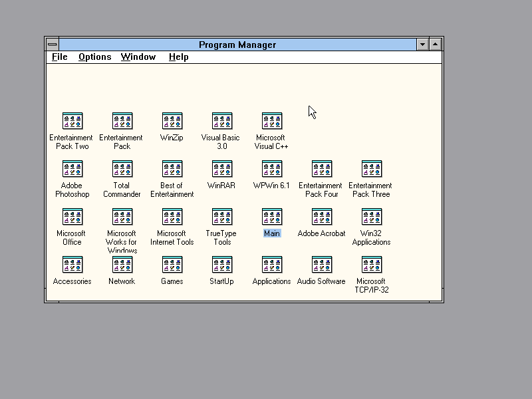
Task: Select the TrueType Tools group icon
Action: pyautogui.click(x=222, y=217)
